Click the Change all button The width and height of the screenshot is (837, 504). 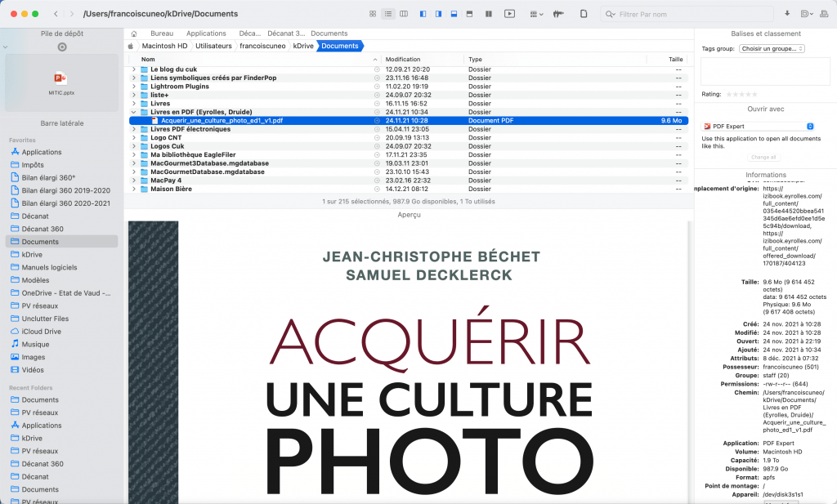[763, 158]
